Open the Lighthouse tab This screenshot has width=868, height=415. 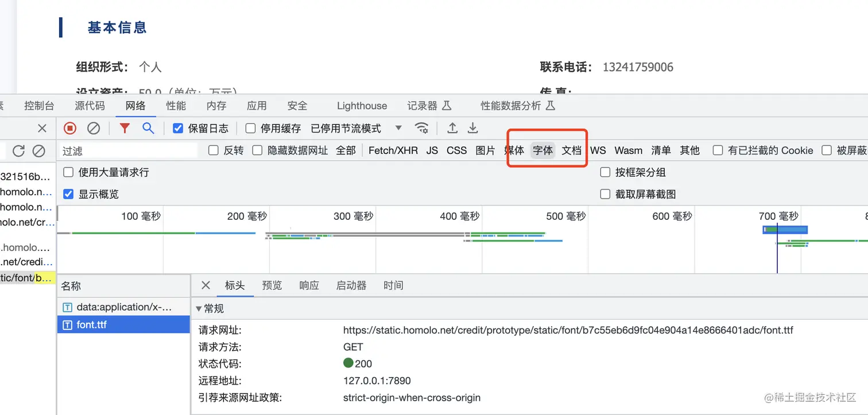(362, 106)
